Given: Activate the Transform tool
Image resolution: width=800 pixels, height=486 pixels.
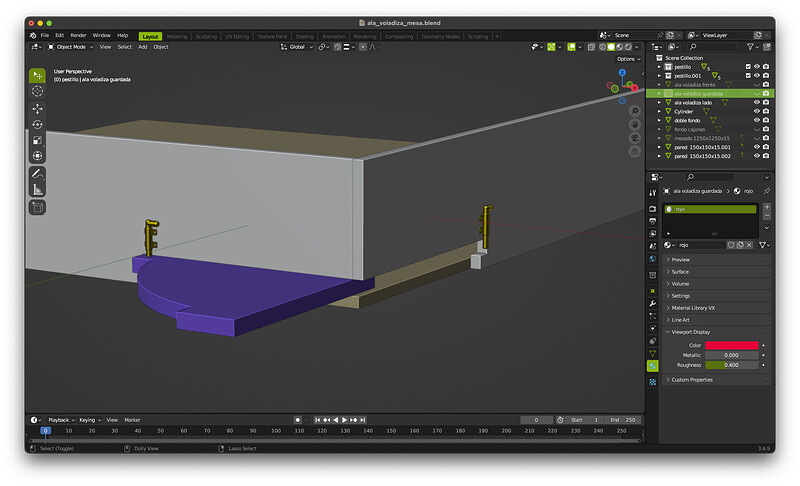Looking at the screenshot, I should pyautogui.click(x=37, y=156).
